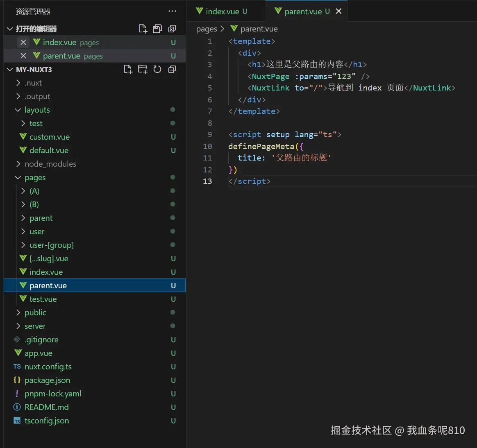Open [...slug].vue page file

pyautogui.click(x=95, y=259)
